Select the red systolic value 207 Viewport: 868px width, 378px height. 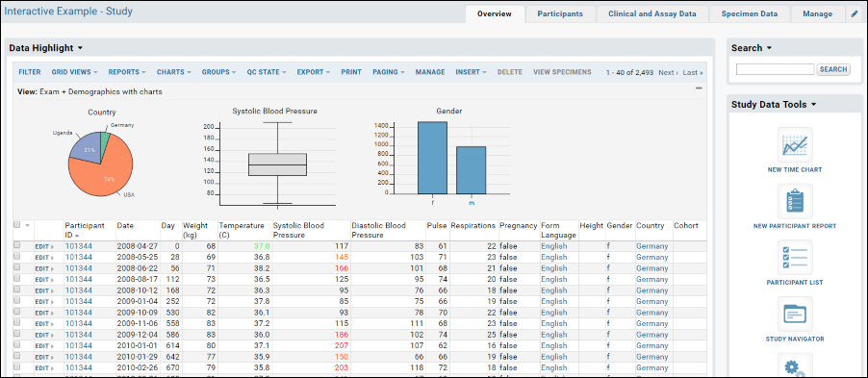pyautogui.click(x=341, y=345)
